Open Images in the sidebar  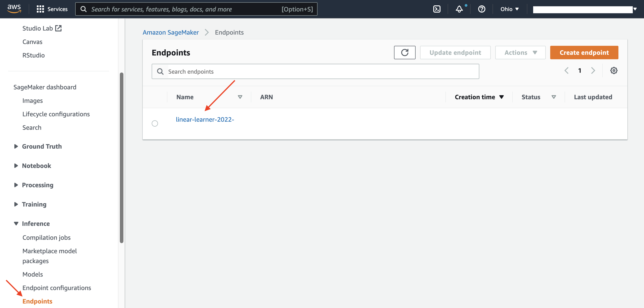[x=33, y=101]
